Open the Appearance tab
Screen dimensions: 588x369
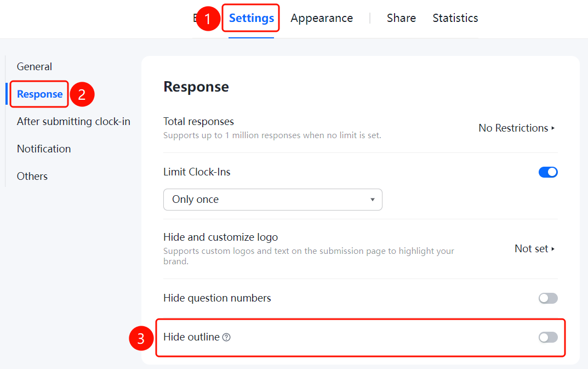pyautogui.click(x=322, y=18)
